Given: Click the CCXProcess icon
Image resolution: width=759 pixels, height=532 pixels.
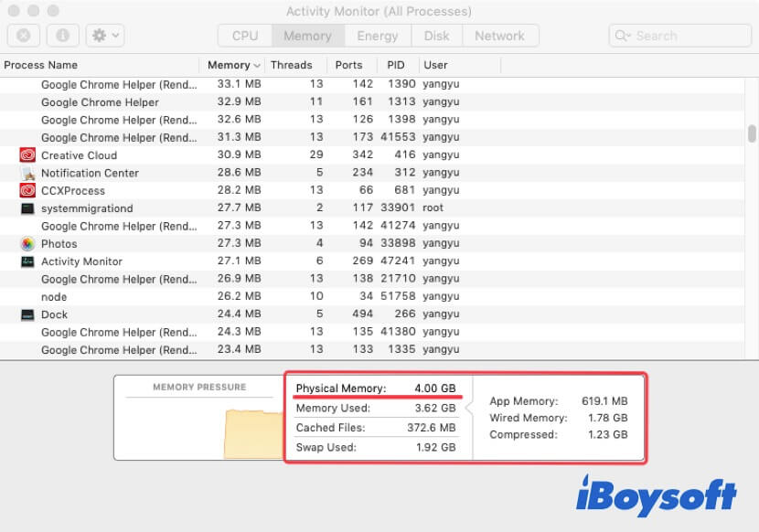Looking at the screenshot, I should (x=27, y=190).
